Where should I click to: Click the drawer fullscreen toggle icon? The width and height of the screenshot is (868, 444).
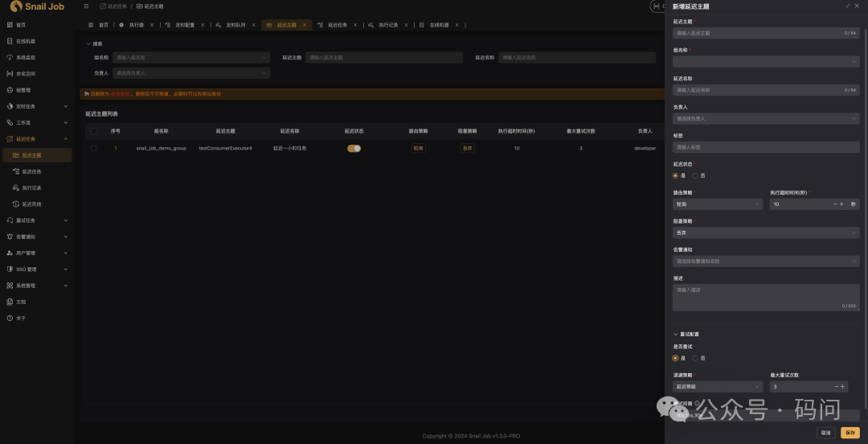848,6
